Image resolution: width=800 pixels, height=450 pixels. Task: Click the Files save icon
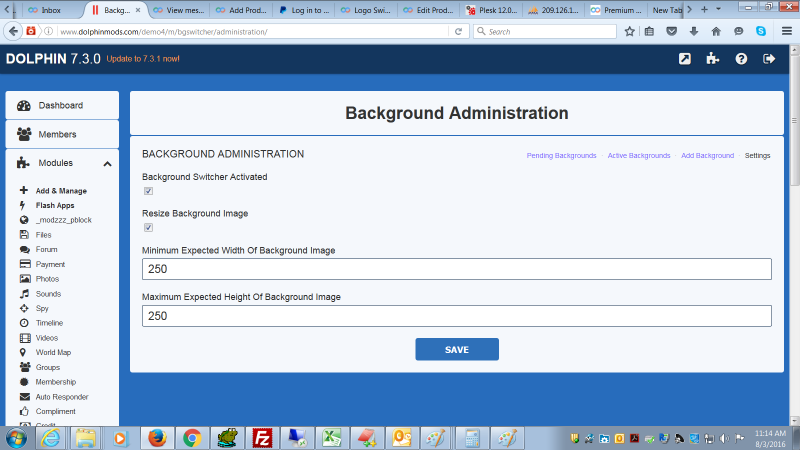click(24, 235)
